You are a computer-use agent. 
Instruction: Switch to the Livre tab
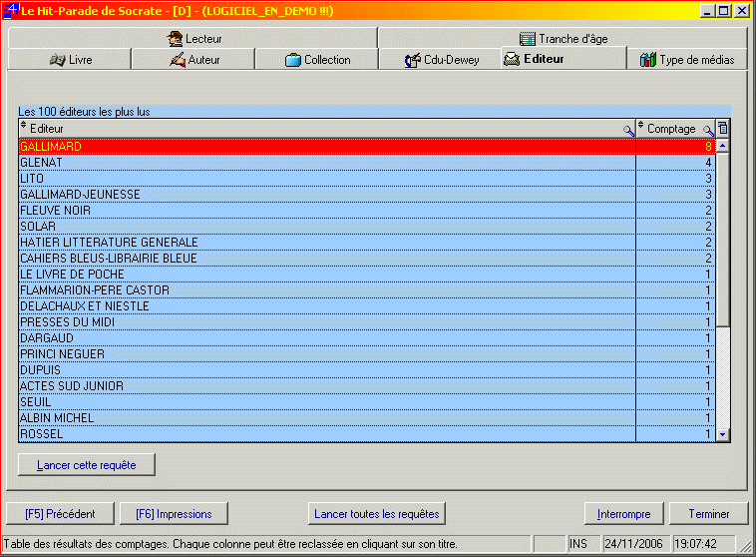click(70, 59)
